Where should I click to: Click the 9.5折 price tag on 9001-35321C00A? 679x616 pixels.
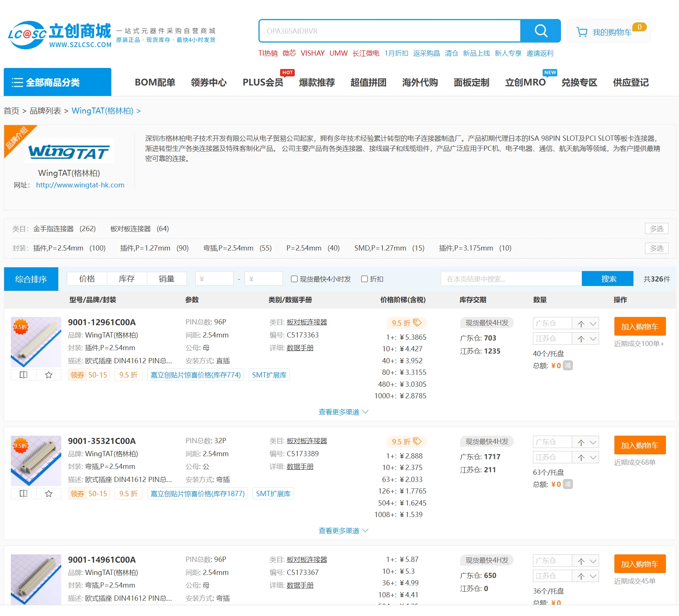point(407,441)
